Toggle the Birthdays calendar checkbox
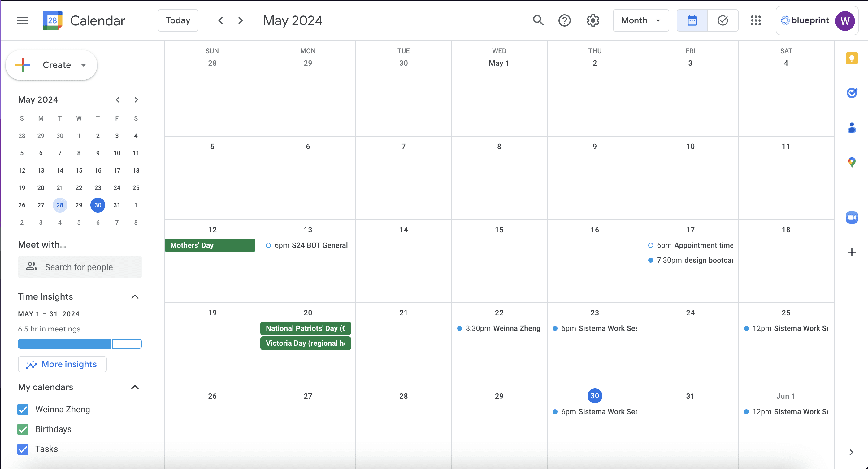 click(23, 429)
